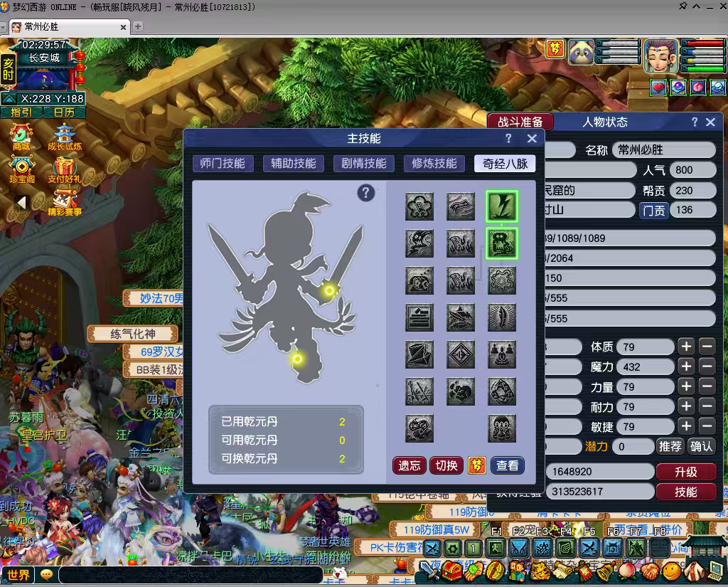The image size is (728, 587).
Task: Open the 日历 calendar button
Action: [64, 112]
